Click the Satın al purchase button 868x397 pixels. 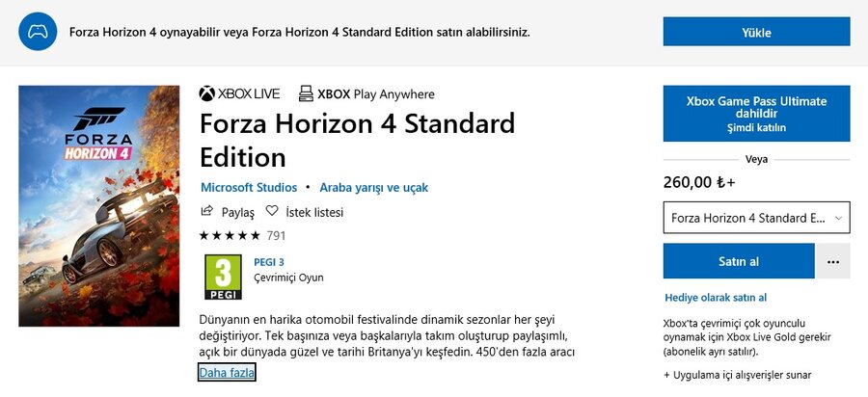pos(739,261)
